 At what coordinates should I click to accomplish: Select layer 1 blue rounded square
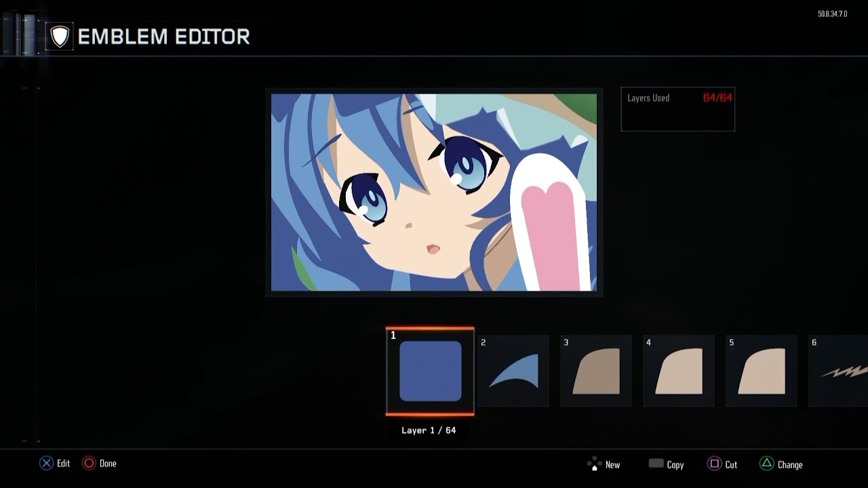coord(430,371)
